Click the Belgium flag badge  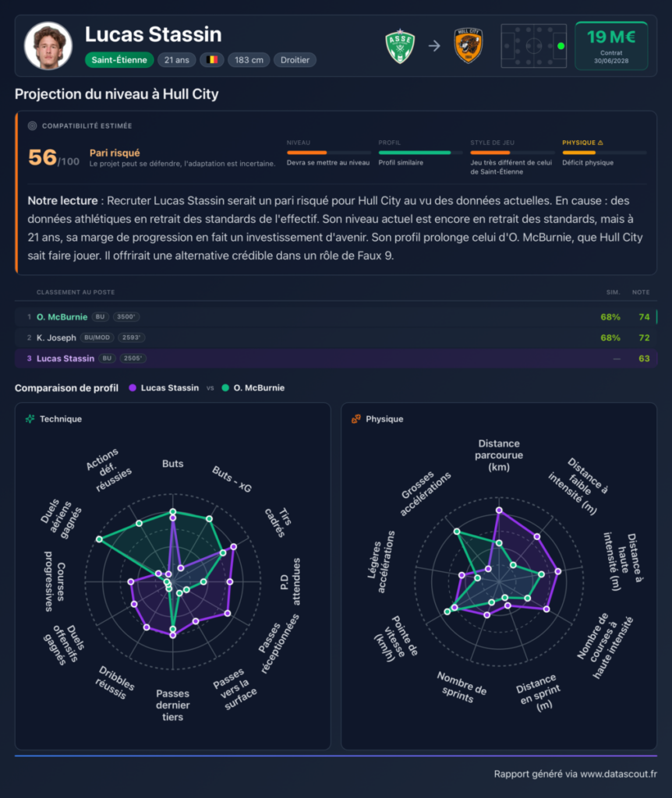212,60
